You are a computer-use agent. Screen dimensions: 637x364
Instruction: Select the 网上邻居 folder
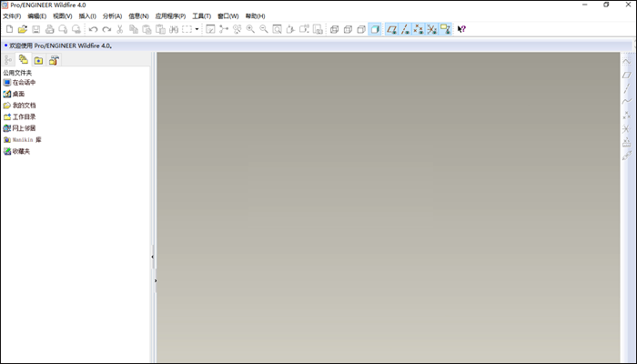click(x=19, y=128)
